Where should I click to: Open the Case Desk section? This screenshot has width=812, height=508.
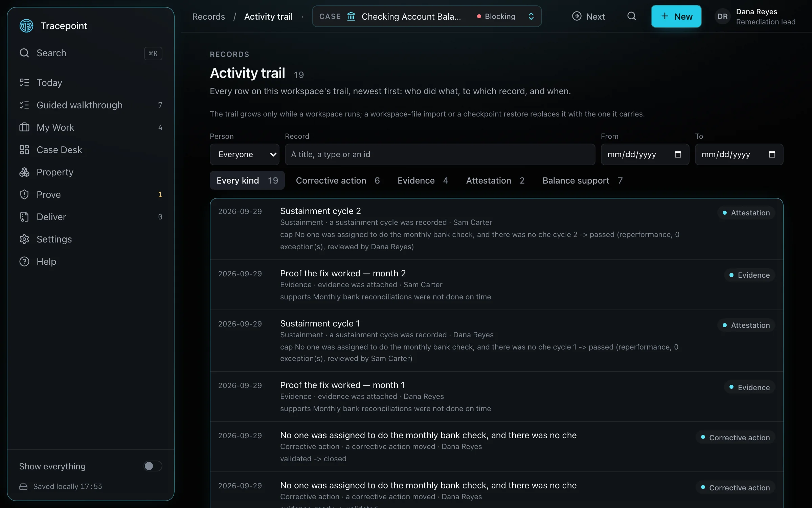coord(91,150)
